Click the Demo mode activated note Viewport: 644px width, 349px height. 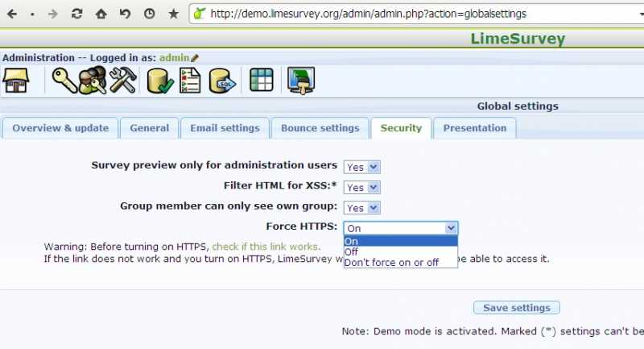493,331
